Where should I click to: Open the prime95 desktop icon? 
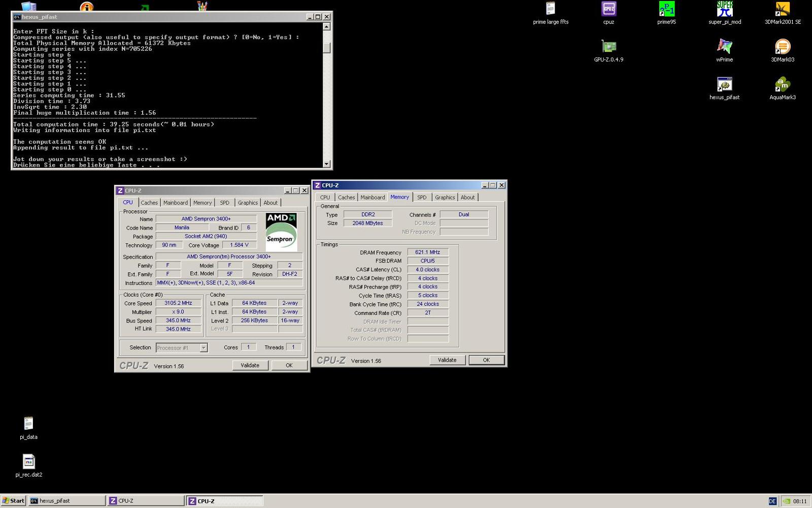pos(666,13)
